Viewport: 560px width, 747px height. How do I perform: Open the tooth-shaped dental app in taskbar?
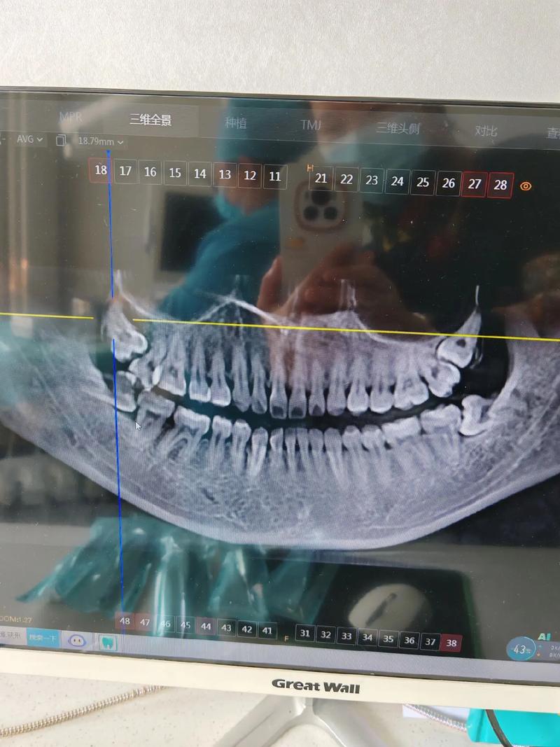(108, 640)
